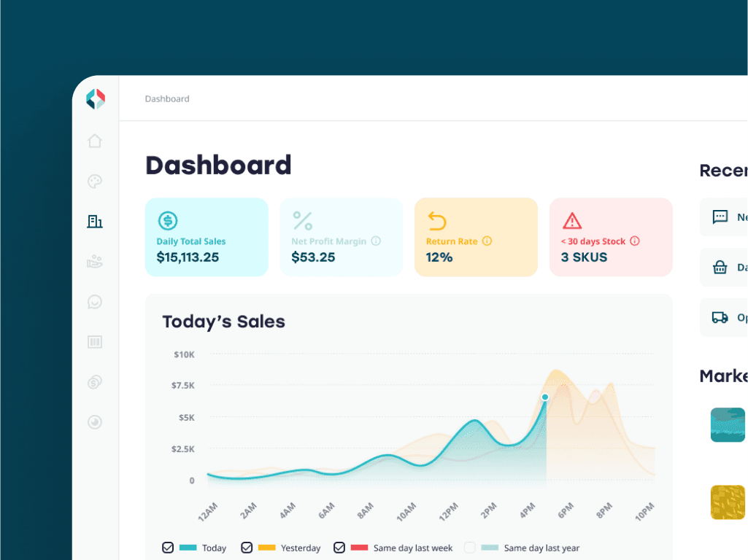Open the palette theme sidebar icon
Viewport: 748px width, 560px height.
tap(95, 182)
